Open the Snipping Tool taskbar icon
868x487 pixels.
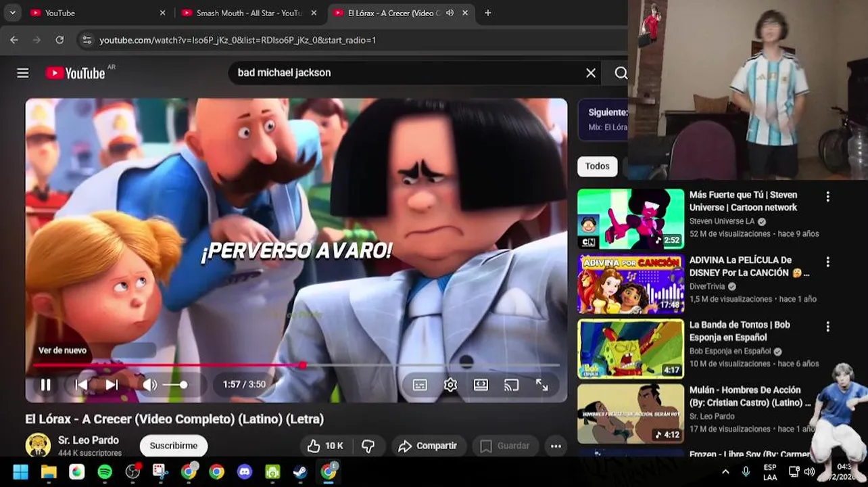pyautogui.click(x=160, y=472)
